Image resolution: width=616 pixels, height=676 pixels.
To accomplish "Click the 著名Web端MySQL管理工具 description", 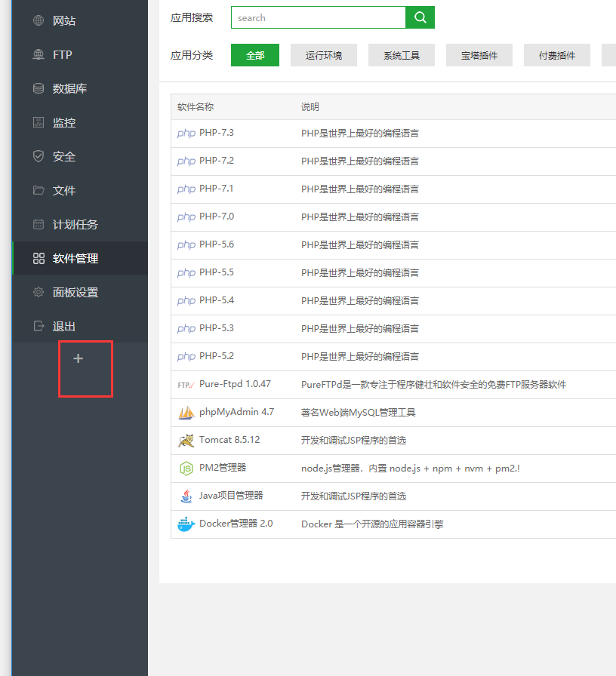I will click(x=359, y=413).
